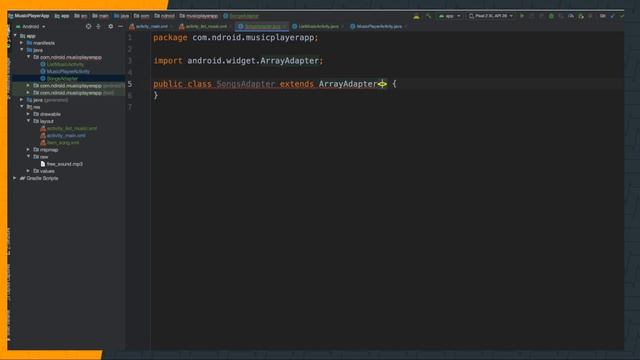Click the item_song.xml layout file icon
640x360 pixels.
(43, 143)
